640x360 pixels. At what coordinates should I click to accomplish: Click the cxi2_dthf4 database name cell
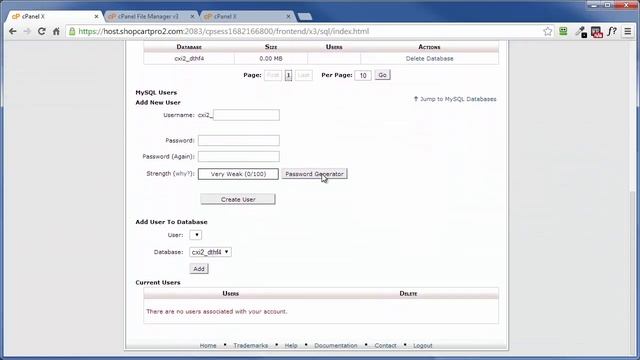(x=189, y=58)
